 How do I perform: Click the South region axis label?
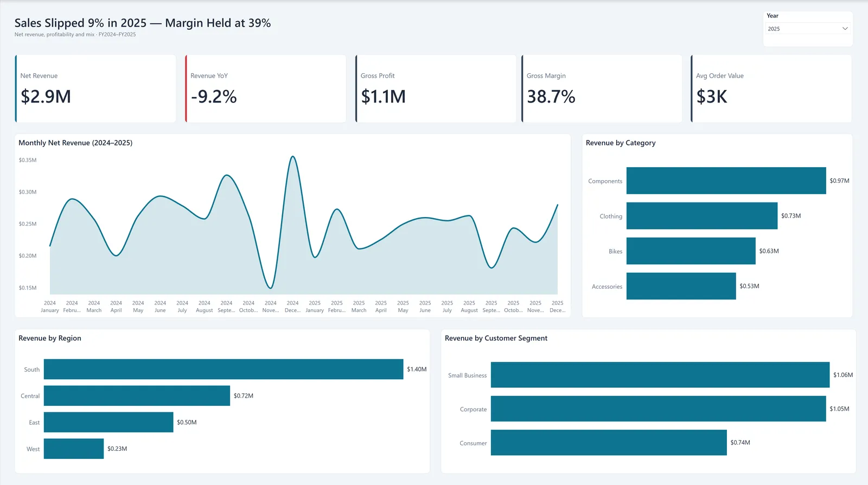point(32,369)
